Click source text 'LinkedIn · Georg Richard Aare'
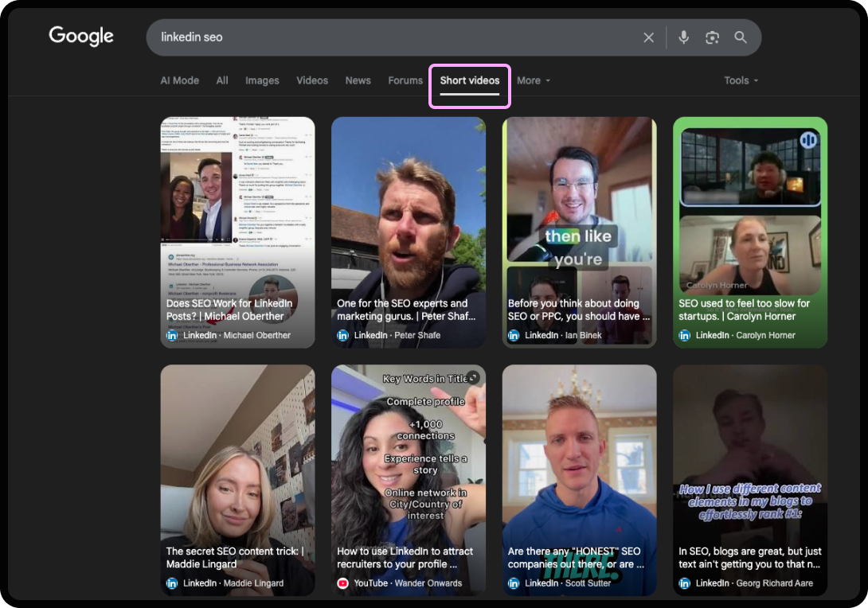The image size is (868, 608). (754, 583)
